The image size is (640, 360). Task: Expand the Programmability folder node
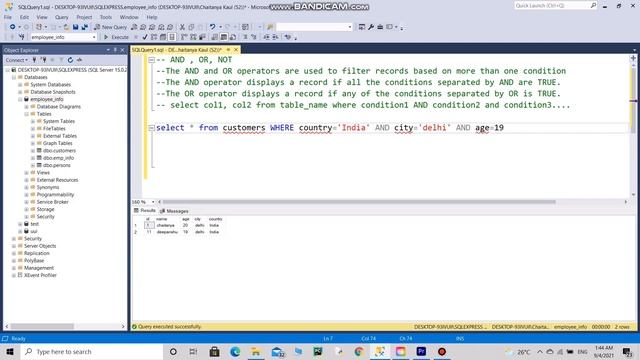[x=27, y=195]
